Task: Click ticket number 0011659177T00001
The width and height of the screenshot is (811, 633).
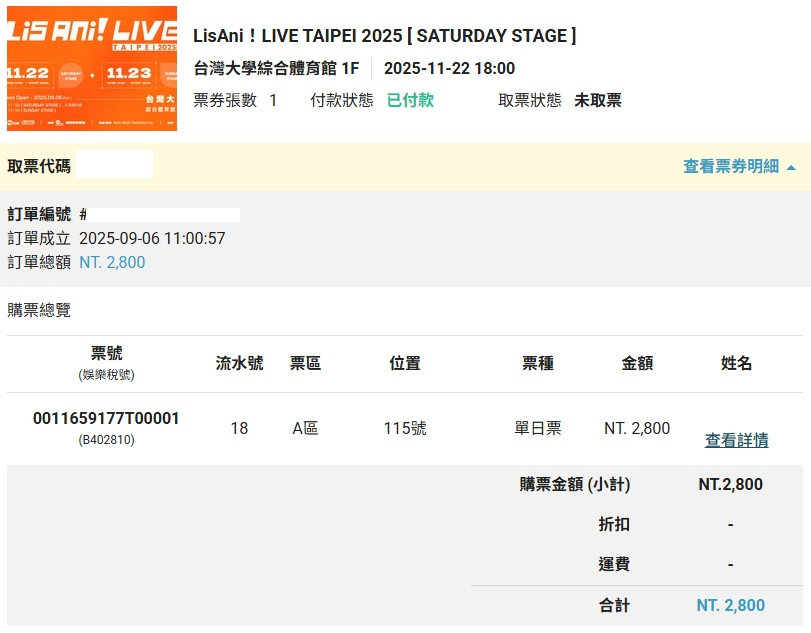Action: 106,418
